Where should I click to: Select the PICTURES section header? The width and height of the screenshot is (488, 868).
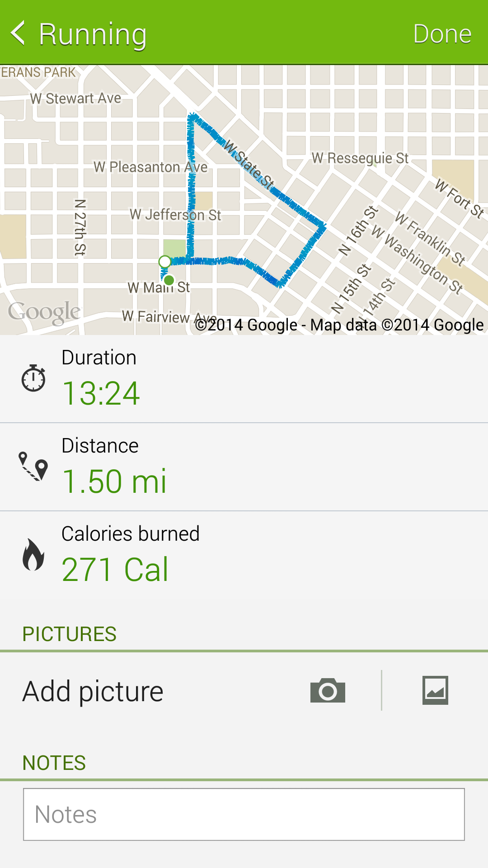[70, 634]
